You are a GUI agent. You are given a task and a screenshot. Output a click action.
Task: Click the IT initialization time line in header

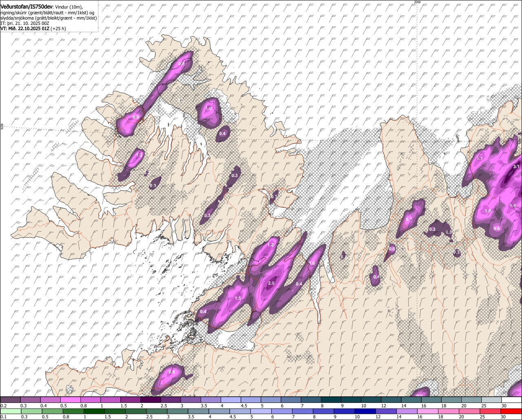point(25,23)
